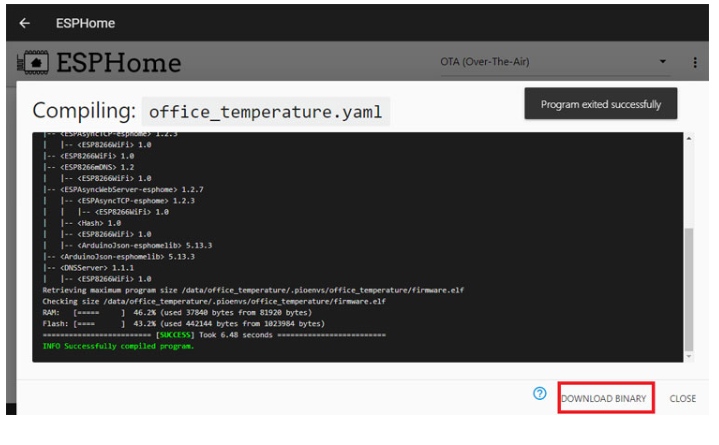The image size is (719, 445).
Task: Click the log scrollbar up arrow
Action: click(x=688, y=137)
